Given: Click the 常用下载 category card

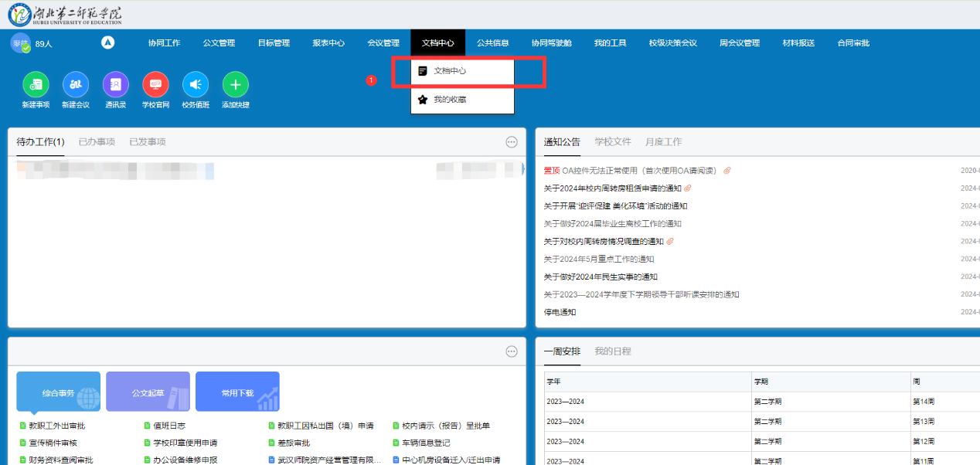Looking at the screenshot, I should [x=237, y=392].
